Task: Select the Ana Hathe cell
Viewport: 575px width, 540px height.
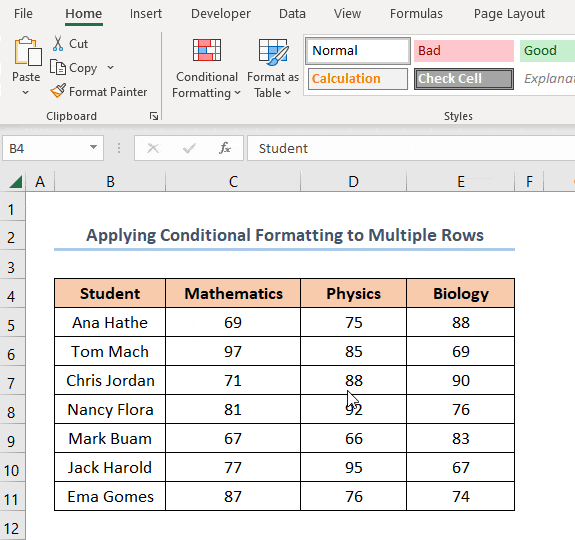Action: [110, 322]
